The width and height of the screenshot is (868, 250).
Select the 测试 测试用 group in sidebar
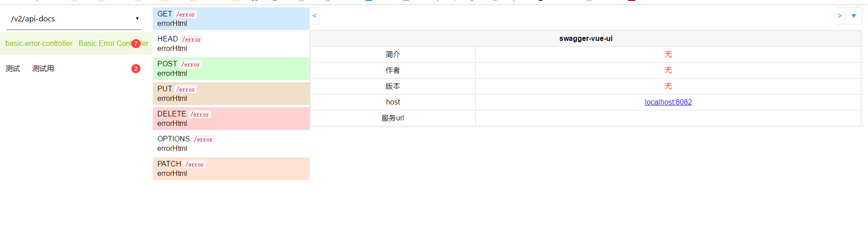[x=76, y=69]
